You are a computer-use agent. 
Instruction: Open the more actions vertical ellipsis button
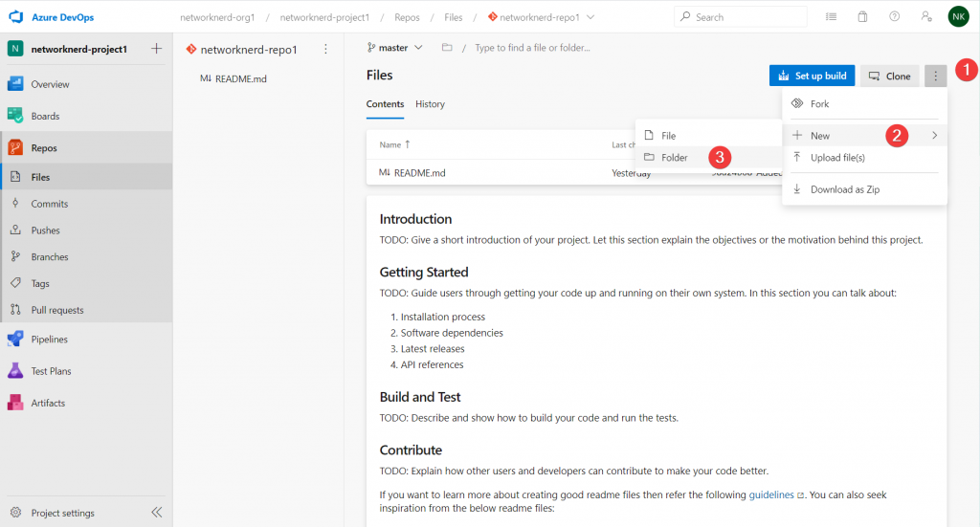[936, 76]
